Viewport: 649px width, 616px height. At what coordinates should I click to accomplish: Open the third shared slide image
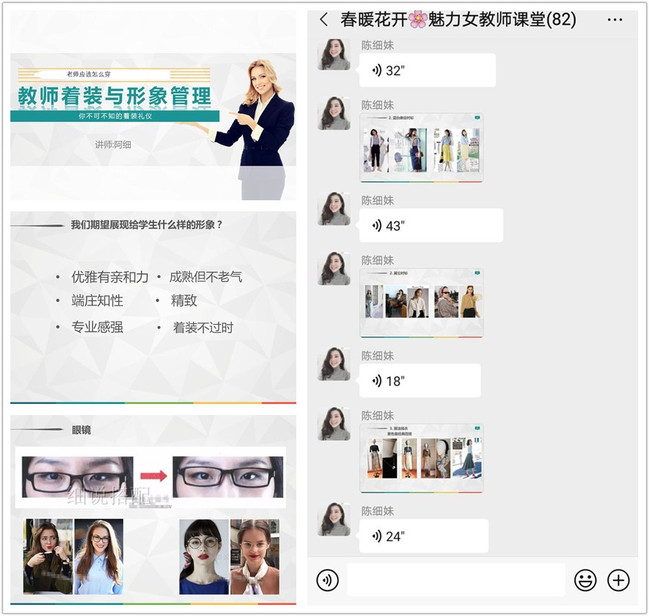(x=421, y=457)
